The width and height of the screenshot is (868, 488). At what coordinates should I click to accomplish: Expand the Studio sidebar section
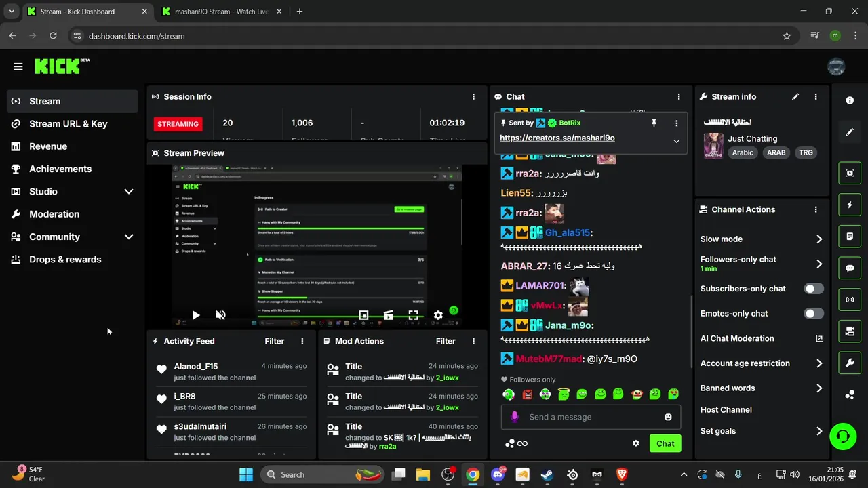(x=72, y=191)
